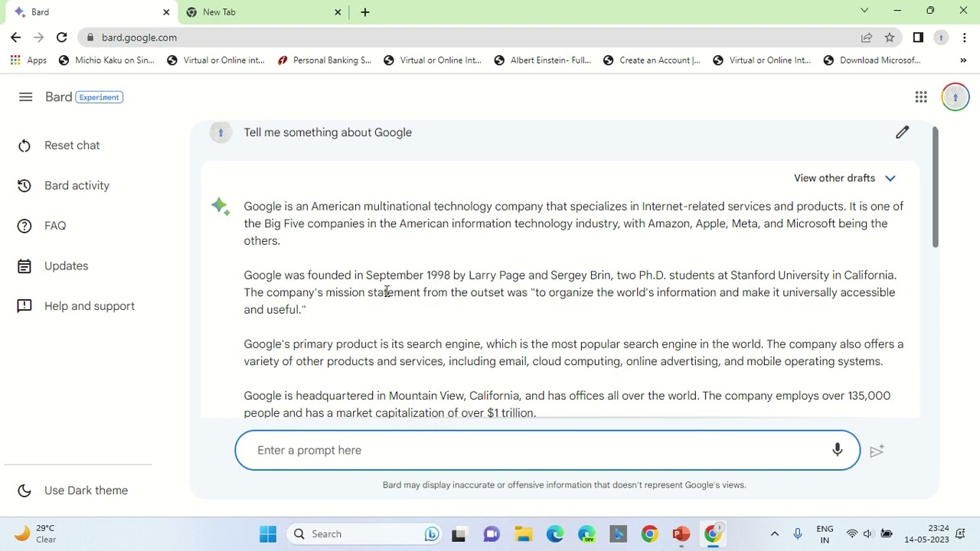Screen dimensions: 980x551
Task: Click the chat vertical scrollbar
Action: point(935,187)
